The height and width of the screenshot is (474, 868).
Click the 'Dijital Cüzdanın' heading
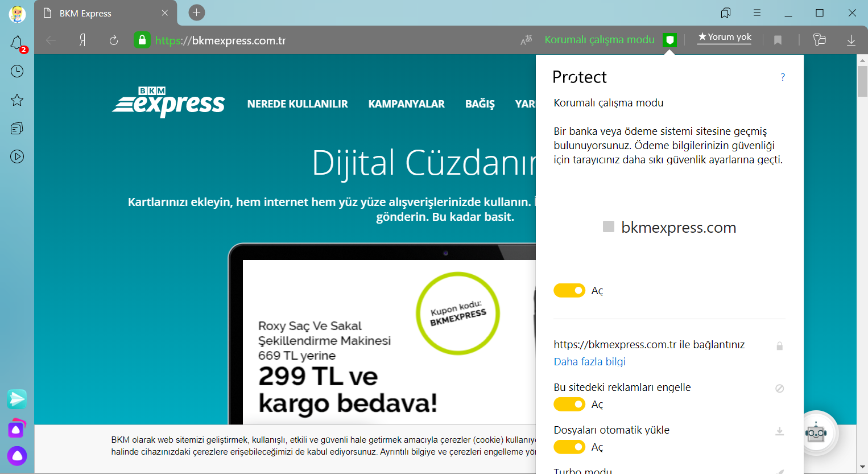[424, 163]
